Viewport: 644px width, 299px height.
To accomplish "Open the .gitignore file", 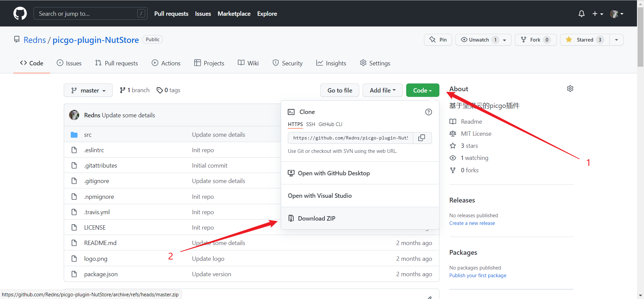I will click(x=96, y=181).
